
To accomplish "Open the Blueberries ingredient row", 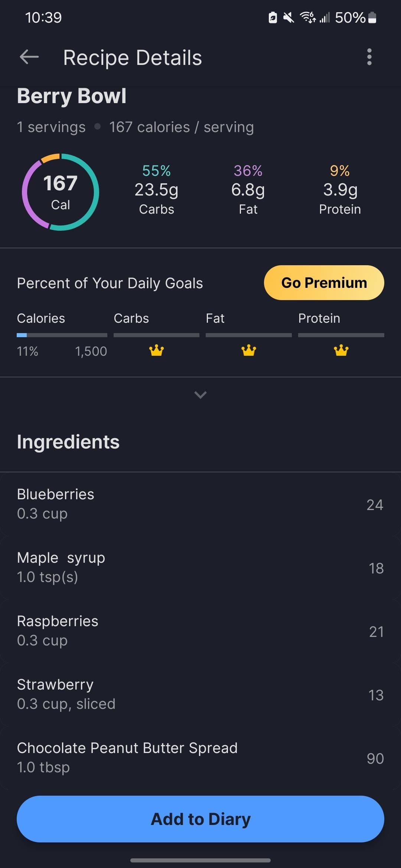I will coord(200,504).
